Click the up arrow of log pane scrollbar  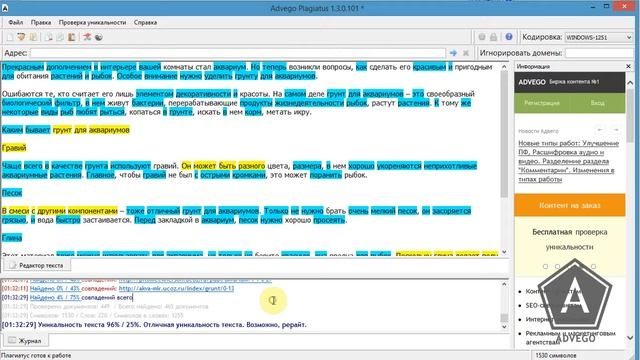(504, 284)
